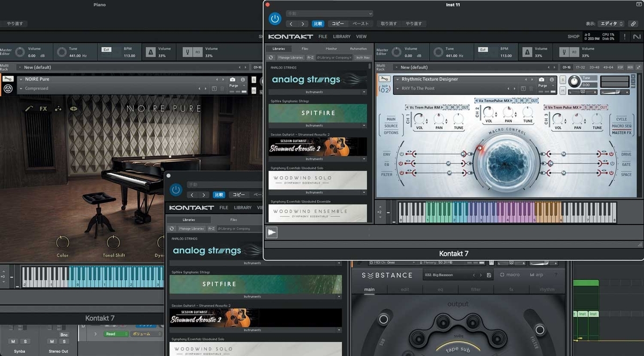Image resolution: width=644 pixels, height=356 pixels.
Task: Click info icon of Rhythmic Texture Designer
Action: tap(551, 79)
